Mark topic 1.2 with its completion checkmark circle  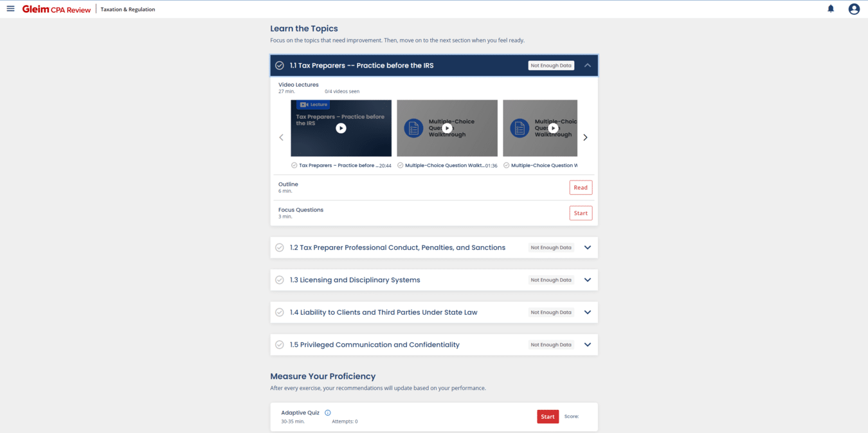280,247
